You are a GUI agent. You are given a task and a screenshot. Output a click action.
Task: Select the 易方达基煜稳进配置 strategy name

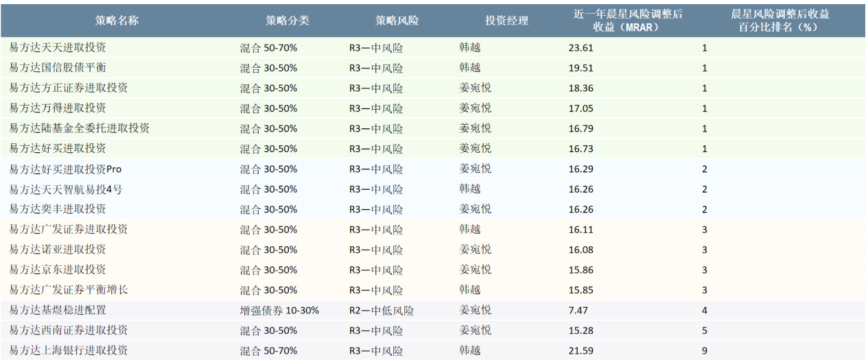(58, 310)
